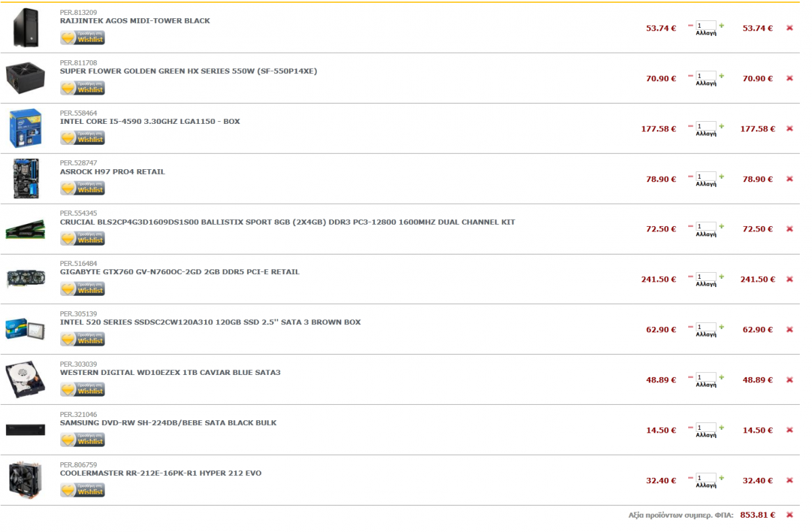The height and width of the screenshot is (532, 812).
Task: Decrease quantity of Raijintek Agos case
Action: (x=691, y=26)
